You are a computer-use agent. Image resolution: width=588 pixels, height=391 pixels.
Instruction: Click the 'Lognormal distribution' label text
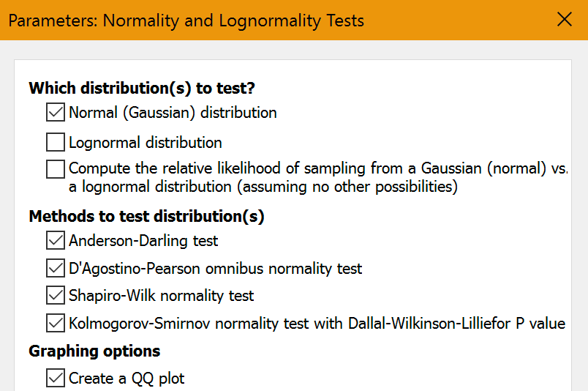click(146, 142)
